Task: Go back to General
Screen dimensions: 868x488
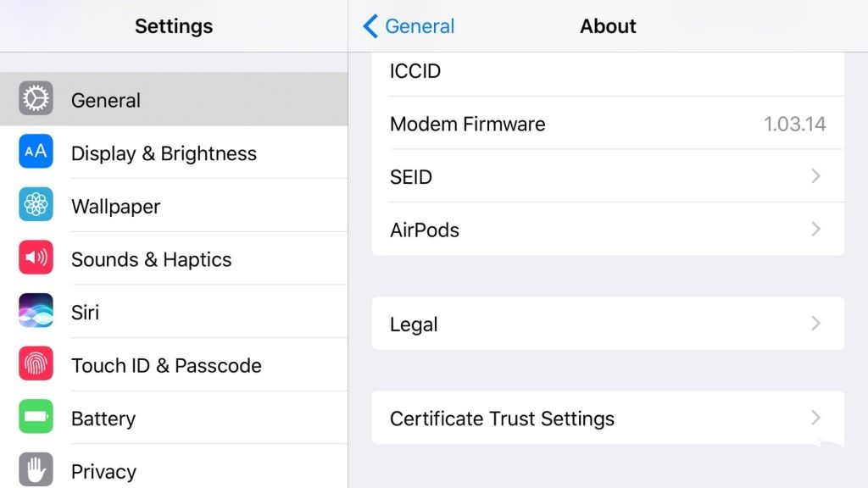Action: (409, 26)
